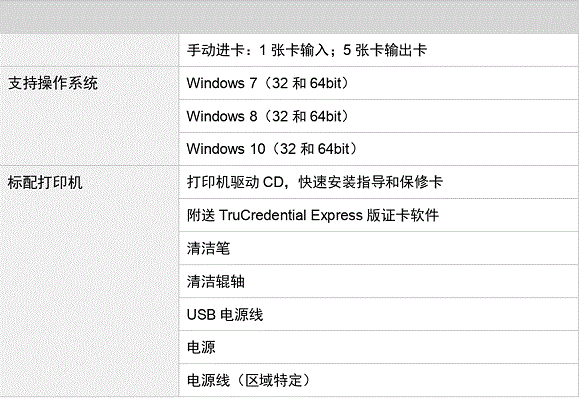Click the 清洁辊轴 table cell
This screenshot has width=580, height=398.
(378, 281)
